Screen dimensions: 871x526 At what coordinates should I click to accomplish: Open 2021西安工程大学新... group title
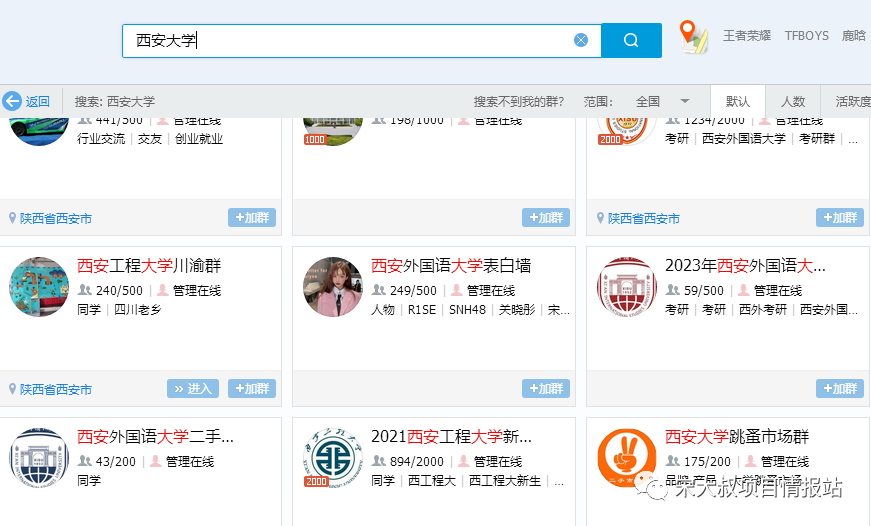(x=451, y=437)
